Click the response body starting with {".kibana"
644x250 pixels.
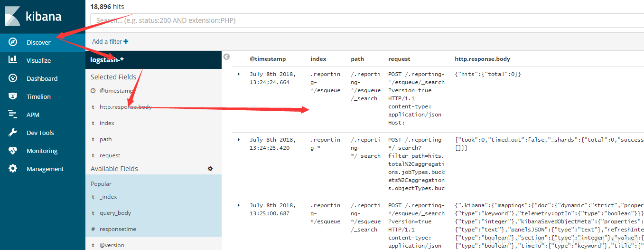[549, 225]
